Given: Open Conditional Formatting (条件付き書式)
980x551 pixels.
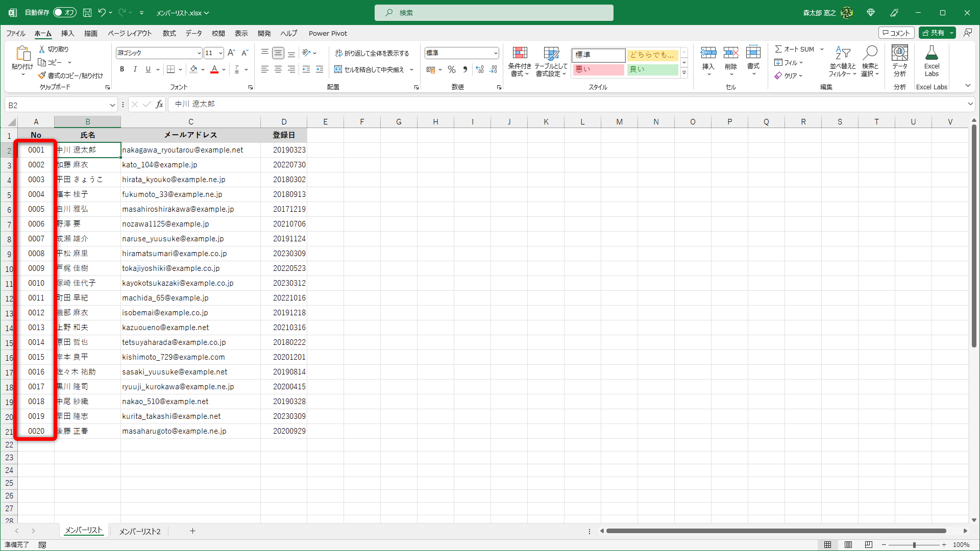Looking at the screenshot, I should 520,62.
